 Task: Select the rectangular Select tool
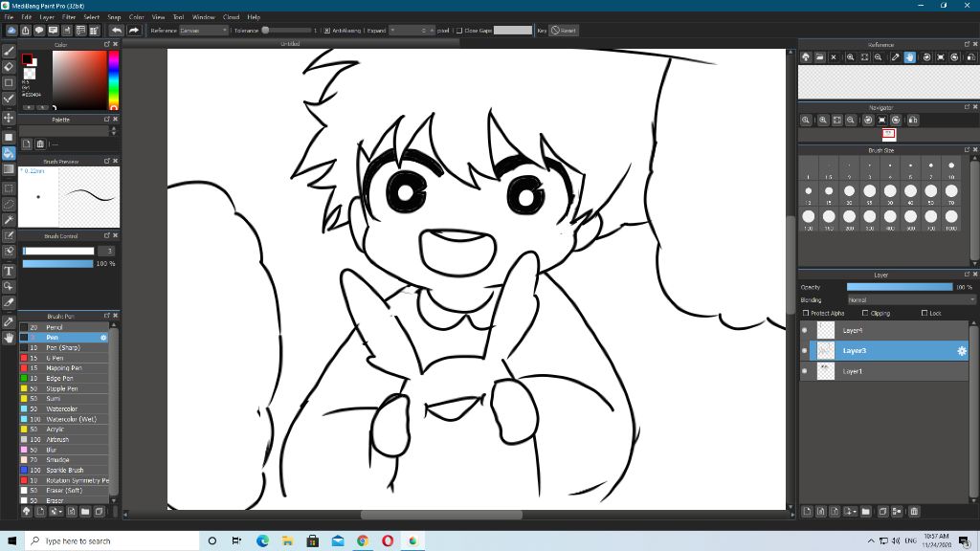pos(9,188)
